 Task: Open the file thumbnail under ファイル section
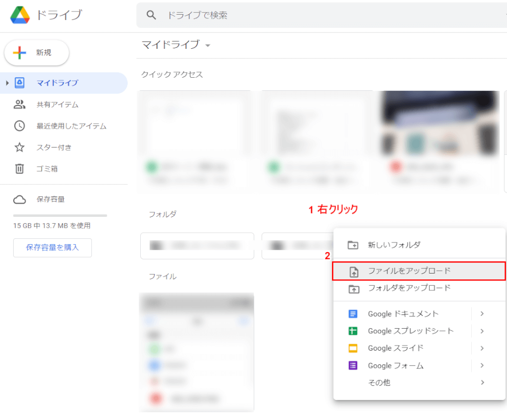(197, 352)
